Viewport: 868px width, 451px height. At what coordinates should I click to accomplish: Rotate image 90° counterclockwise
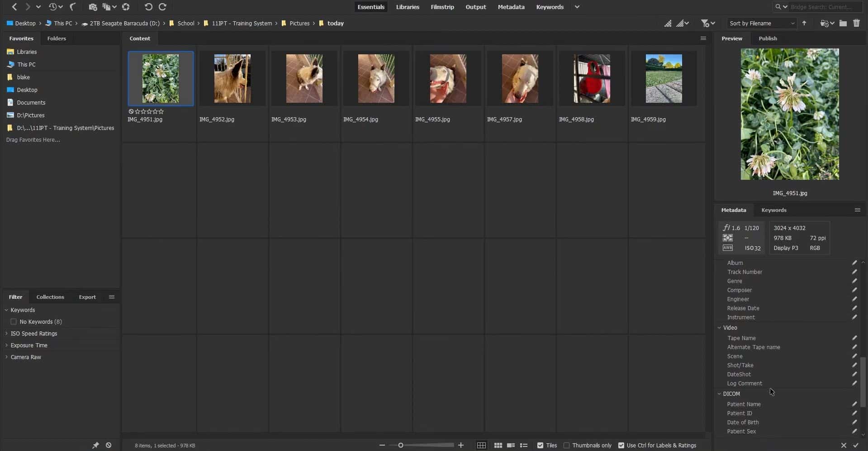pyautogui.click(x=148, y=7)
